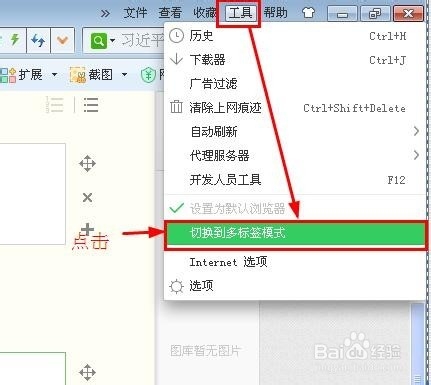Click the X delete icon
431x385 pixels.
point(87,198)
